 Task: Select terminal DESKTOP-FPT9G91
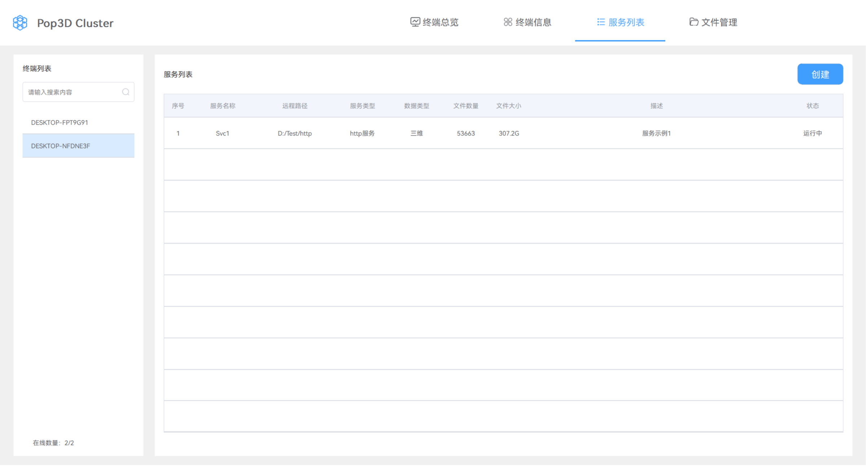click(x=60, y=123)
